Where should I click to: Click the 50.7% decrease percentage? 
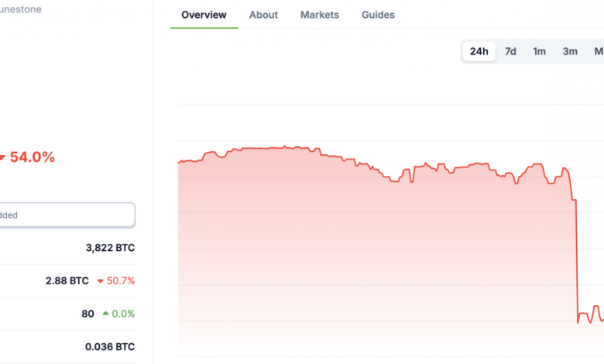[x=120, y=280]
